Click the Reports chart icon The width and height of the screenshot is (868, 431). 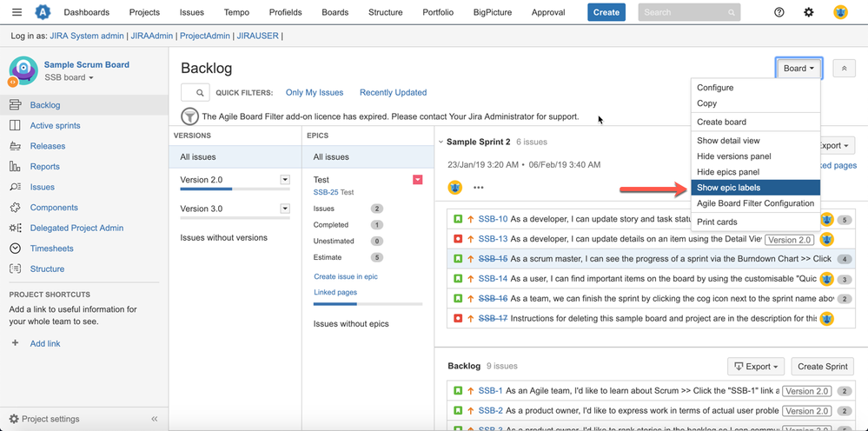pos(16,167)
